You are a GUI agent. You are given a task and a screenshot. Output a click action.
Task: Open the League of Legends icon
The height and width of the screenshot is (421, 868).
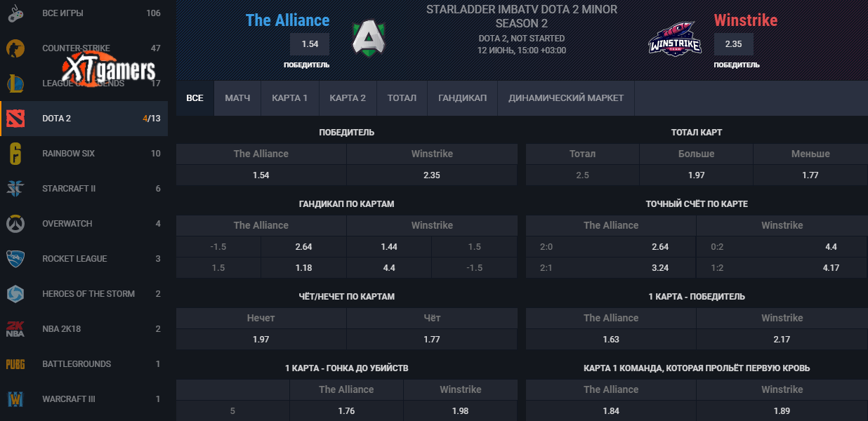coord(15,83)
